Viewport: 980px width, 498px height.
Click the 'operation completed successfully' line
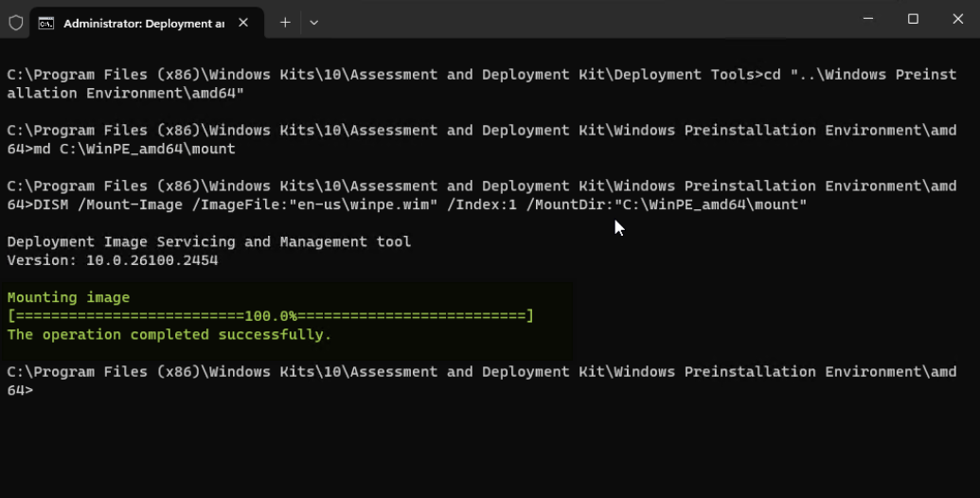point(169,335)
